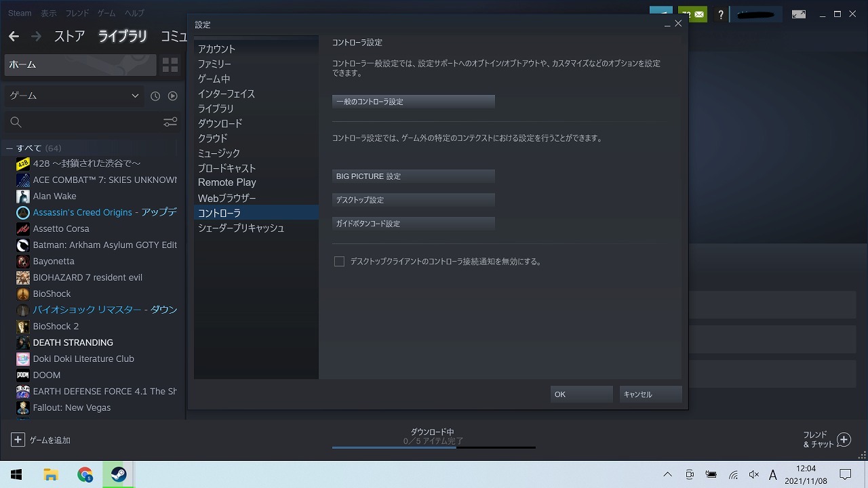
Task: Open the ヘルプ menu
Action: (134, 13)
